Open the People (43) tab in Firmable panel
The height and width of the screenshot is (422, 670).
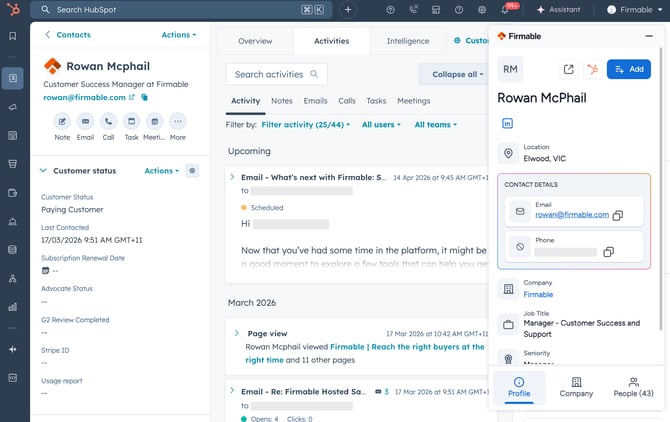tap(633, 387)
